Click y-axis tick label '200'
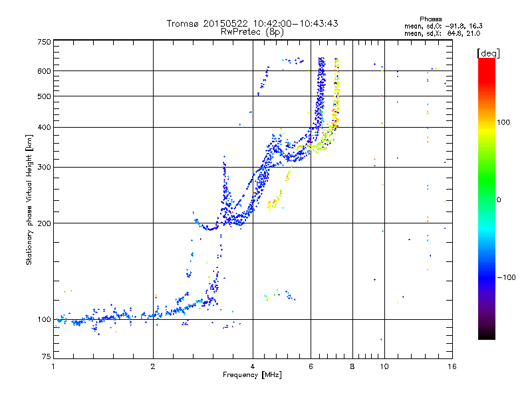Screen dimensions: 532x399 pyautogui.click(x=45, y=223)
